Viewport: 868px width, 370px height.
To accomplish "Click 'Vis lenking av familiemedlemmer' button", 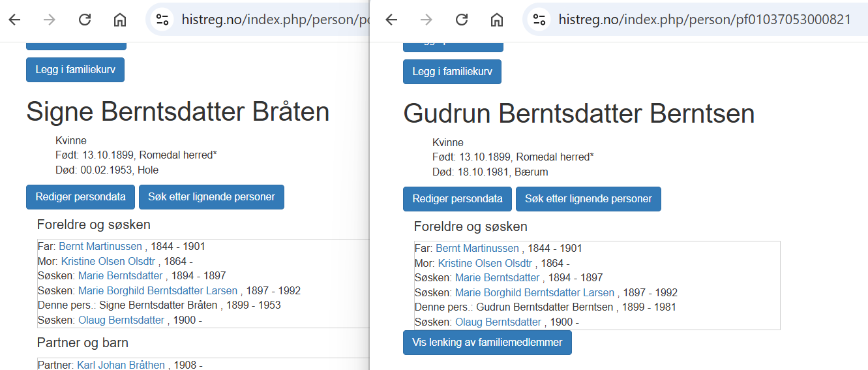I will point(487,343).
